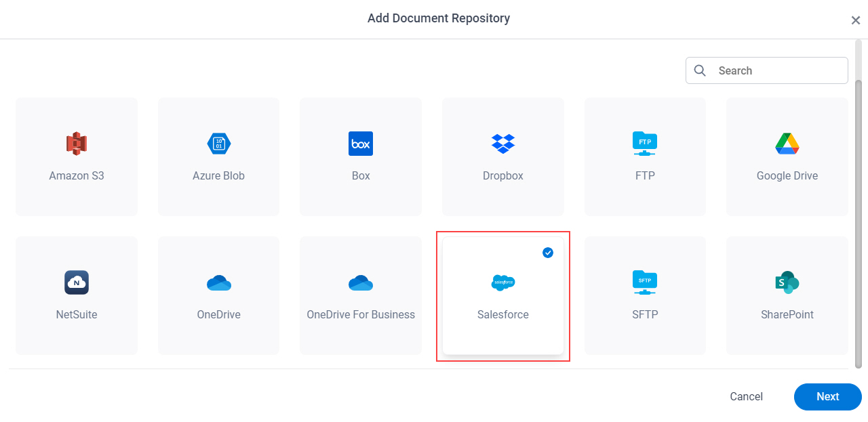The height and width of the screenshot is (422, 868).
Task: Click the Next button
Action: coord(828,397)
